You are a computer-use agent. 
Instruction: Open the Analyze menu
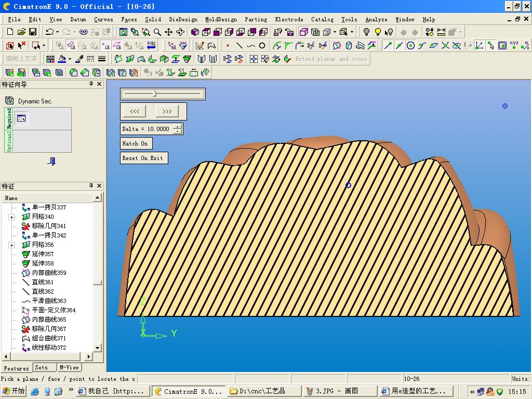click(376, 19)
